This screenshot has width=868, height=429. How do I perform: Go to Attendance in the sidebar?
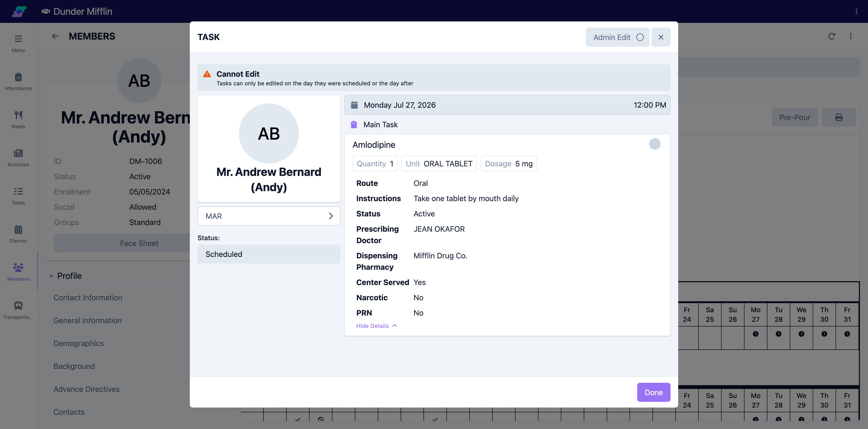pyautogui.click(x=18, y=82)
